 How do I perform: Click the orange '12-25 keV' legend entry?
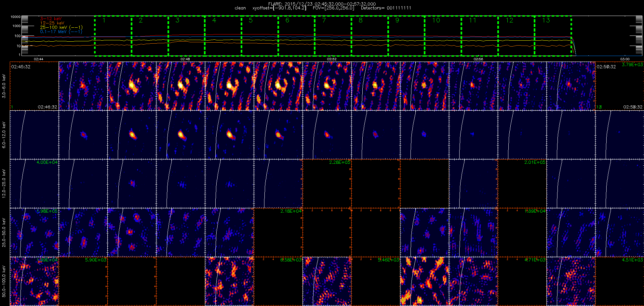click(52, 23)
